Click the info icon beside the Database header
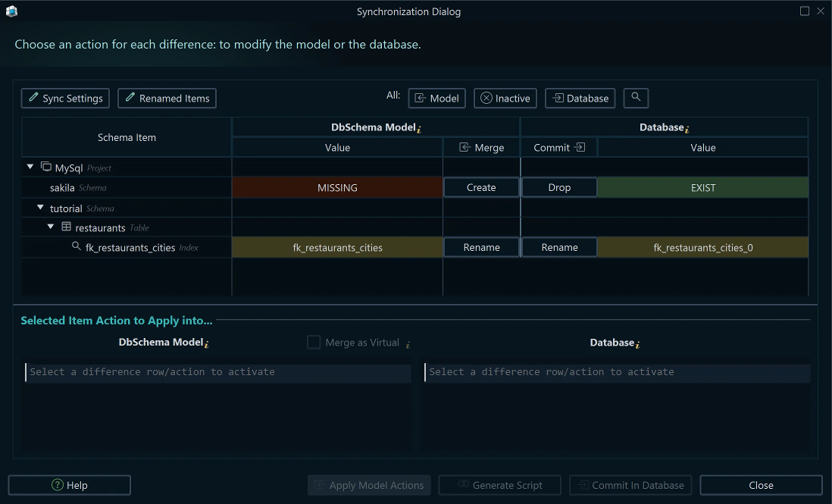832x504 pixels. pos(687,127)
